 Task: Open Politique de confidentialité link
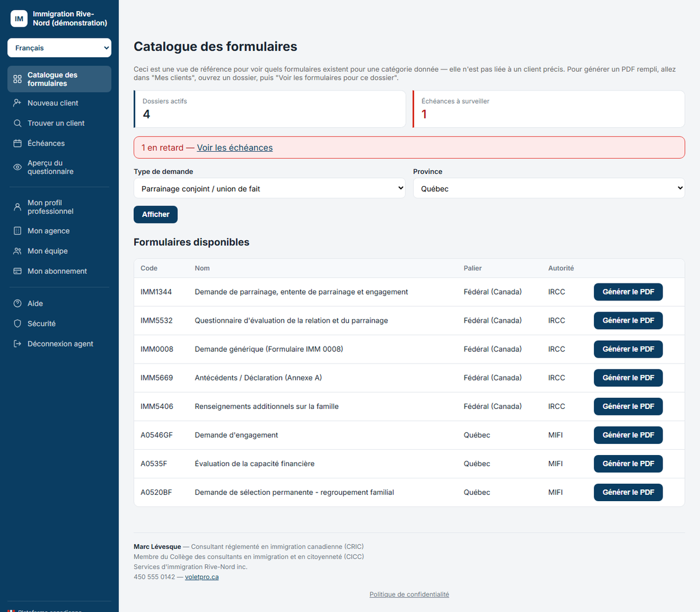click(409, 594)
